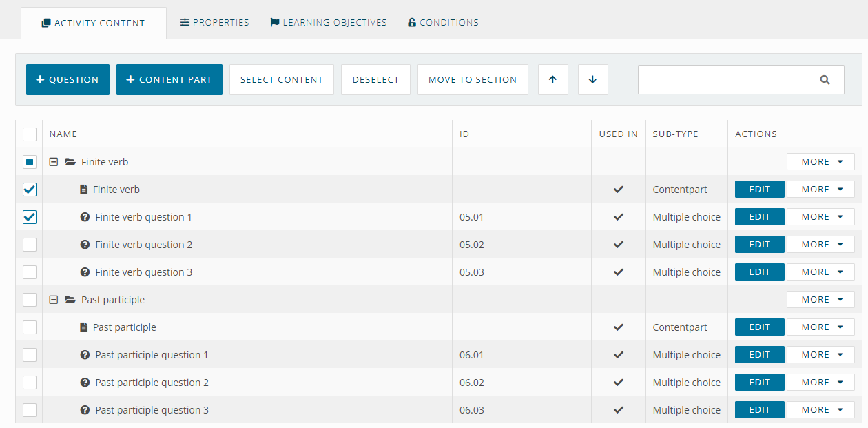Open More dropdown for Past participle section
The image size is (868, 428).
click(820, 300)
